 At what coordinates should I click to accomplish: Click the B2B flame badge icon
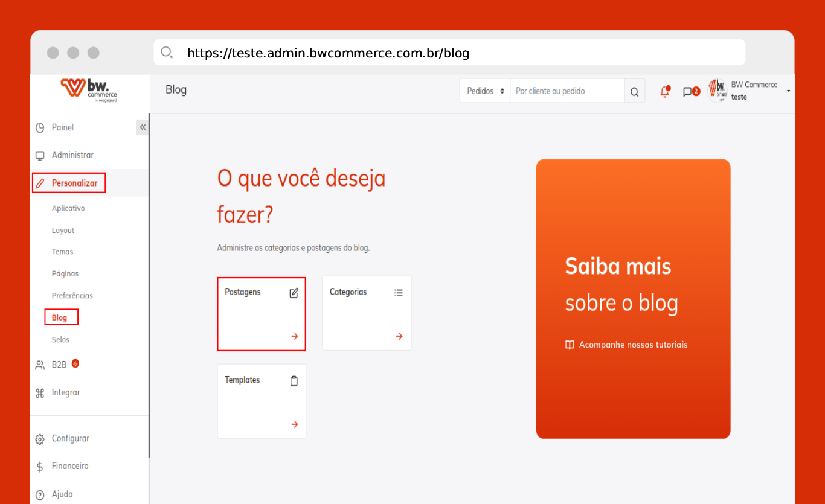tap(75, 363)
